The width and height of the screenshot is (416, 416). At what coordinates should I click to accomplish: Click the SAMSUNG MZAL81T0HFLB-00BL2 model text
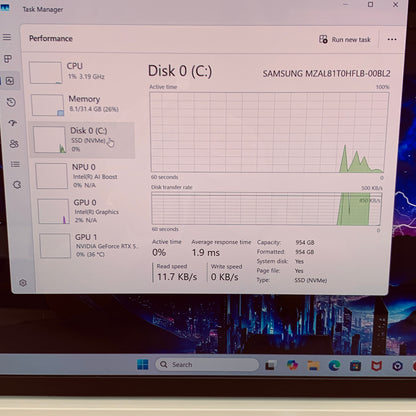point(326,73)
